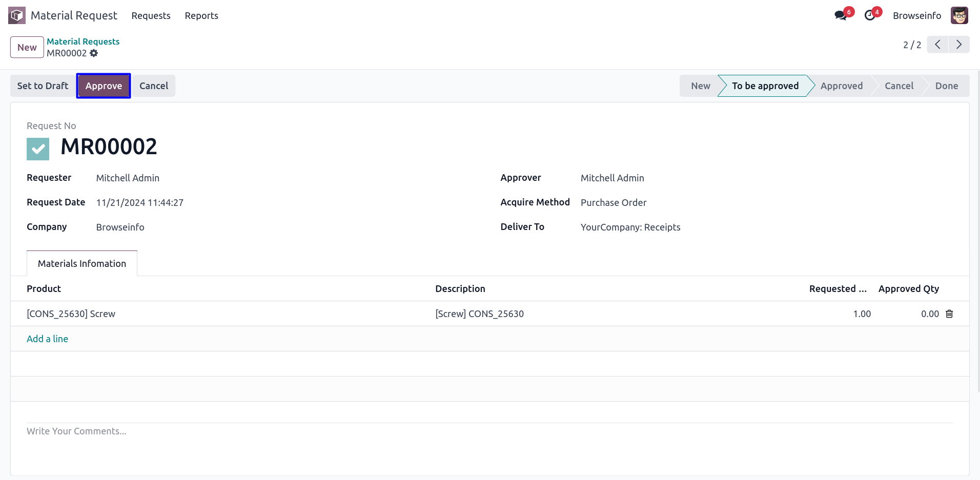Screen dimensions: 980x480
Task: Go to next record with right arrow
Action: tap(958, 45)
